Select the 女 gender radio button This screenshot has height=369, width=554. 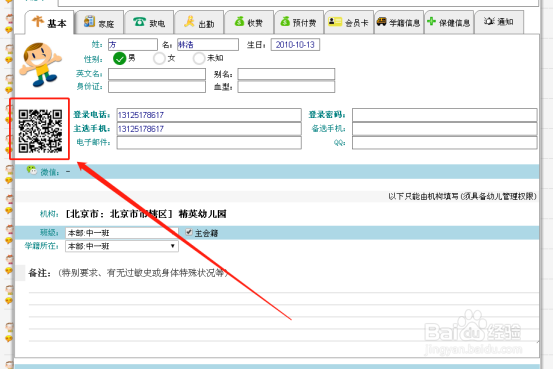coord(159,58)
